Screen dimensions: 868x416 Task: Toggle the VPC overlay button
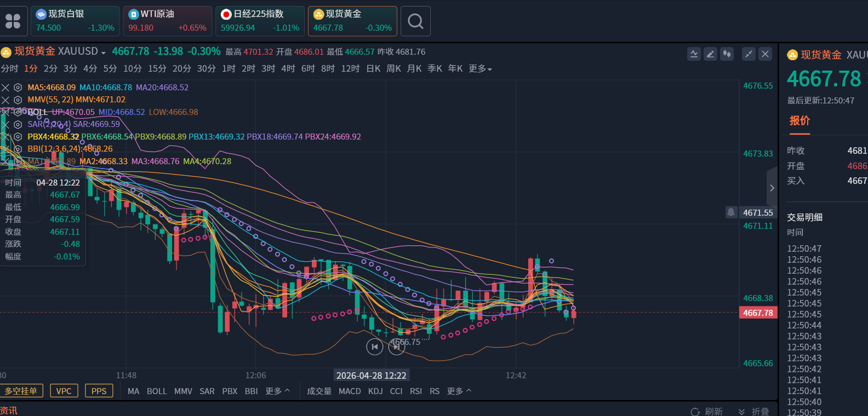coord(64,391)
